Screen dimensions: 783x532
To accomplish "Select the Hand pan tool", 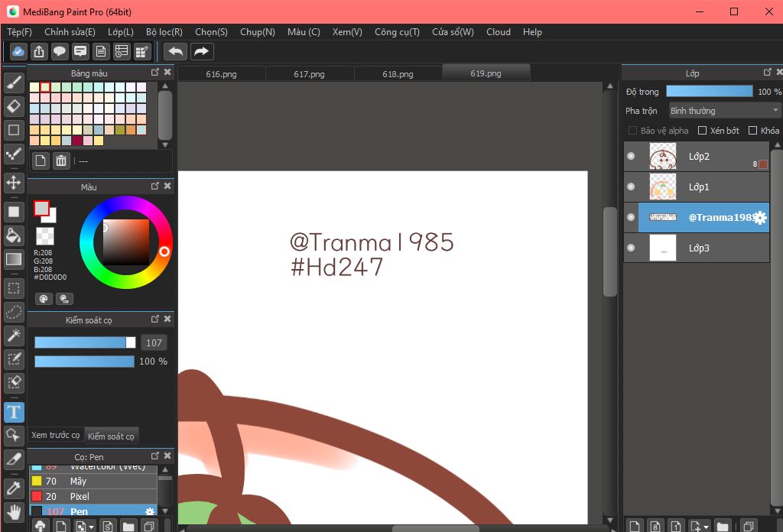I will pos(14,512).
